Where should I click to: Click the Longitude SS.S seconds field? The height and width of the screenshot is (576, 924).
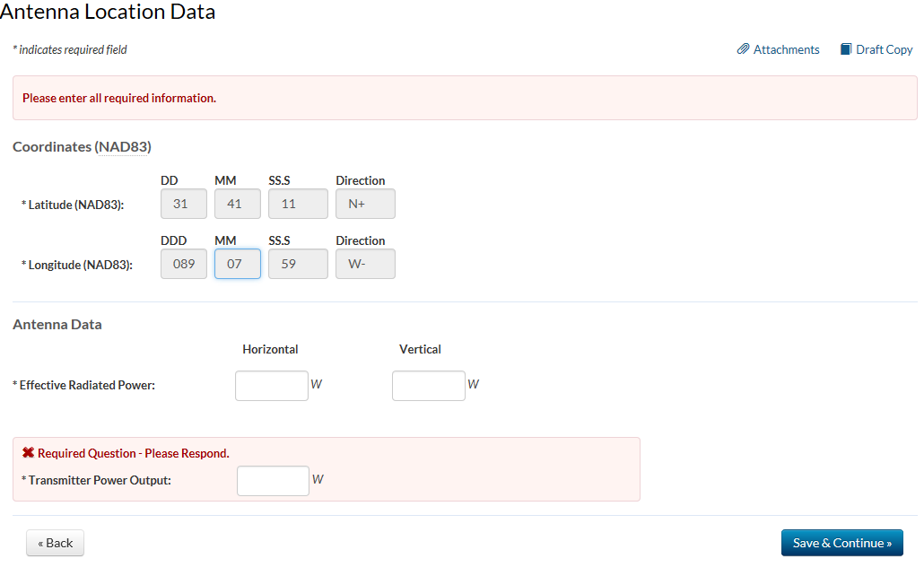coord(298,264)
